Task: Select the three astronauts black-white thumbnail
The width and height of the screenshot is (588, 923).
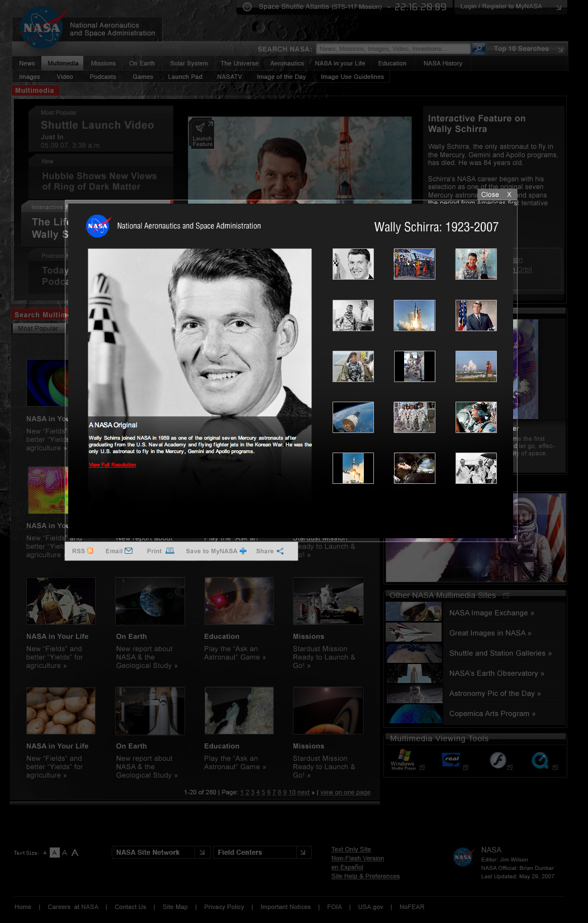Action: click(x=476, y=468)
